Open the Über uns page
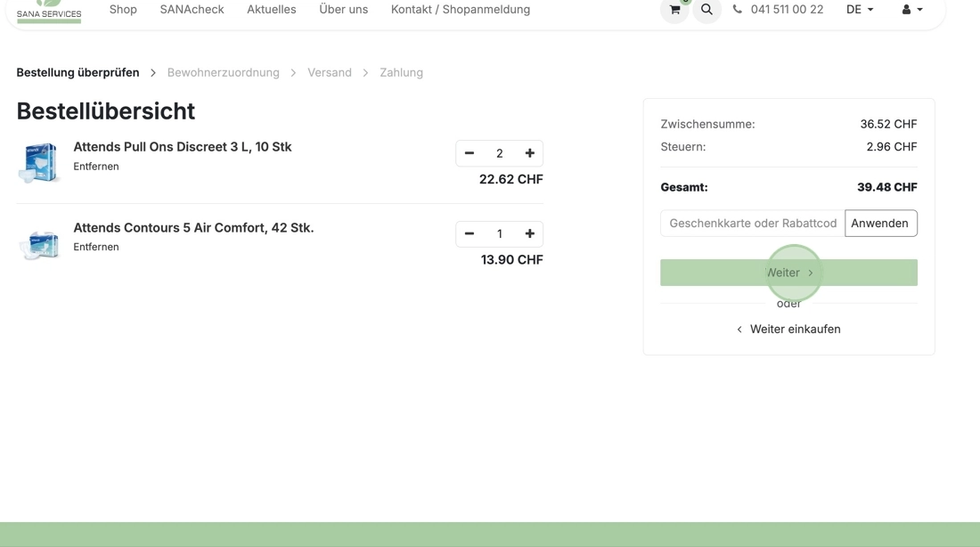 [343, 10]
